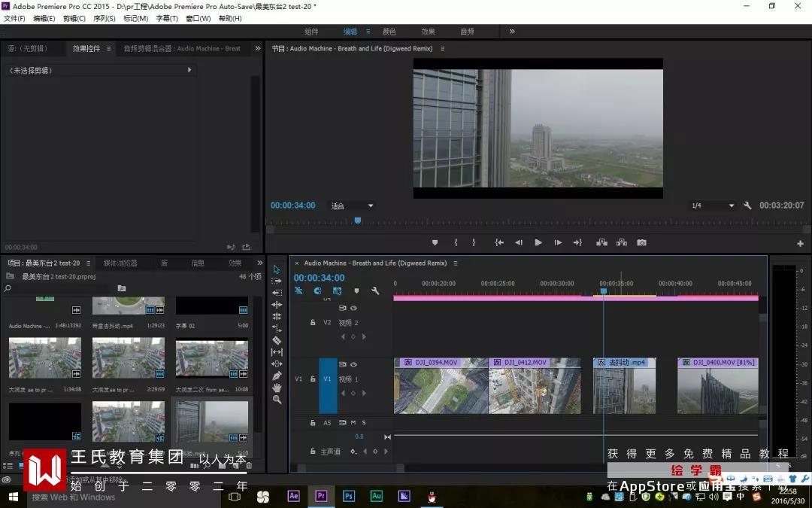Toggle eye visibility for video track V2

coord(353,308)
